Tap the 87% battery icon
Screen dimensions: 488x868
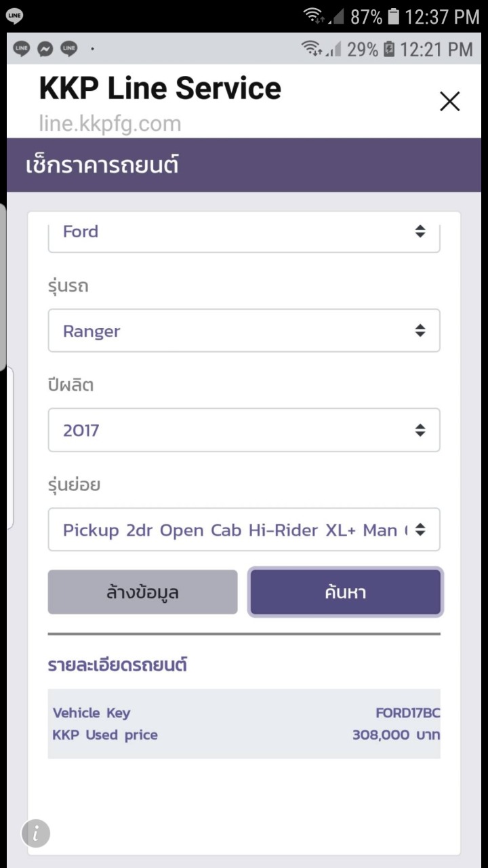pyautogui.click(x=394, y=17)
